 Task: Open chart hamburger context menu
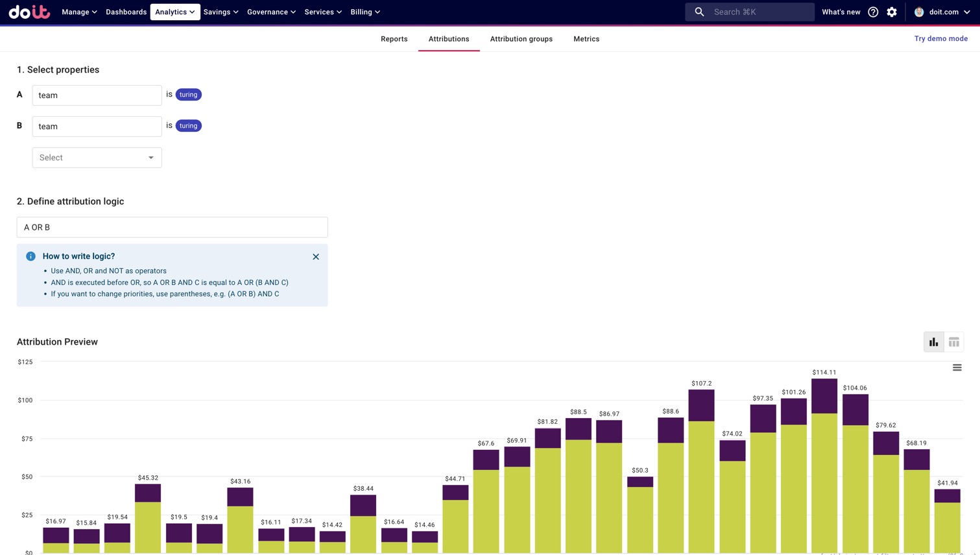tap(957, 367)
